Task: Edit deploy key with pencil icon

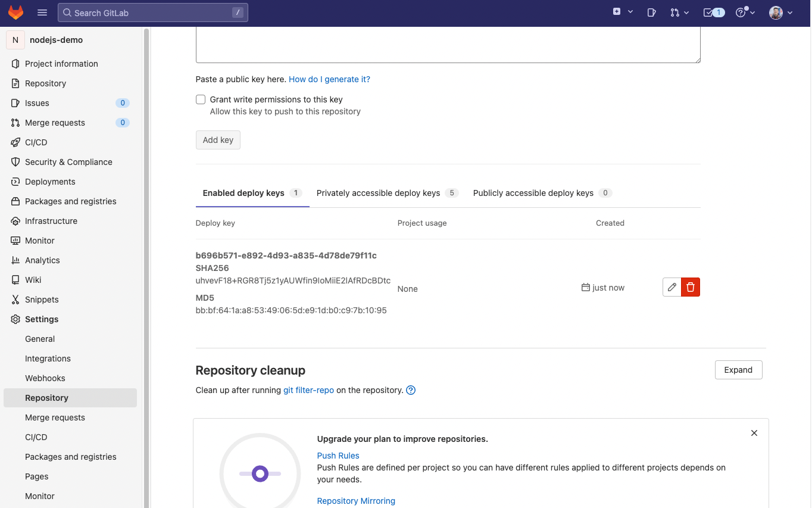Action: click(x=672, y=287)
